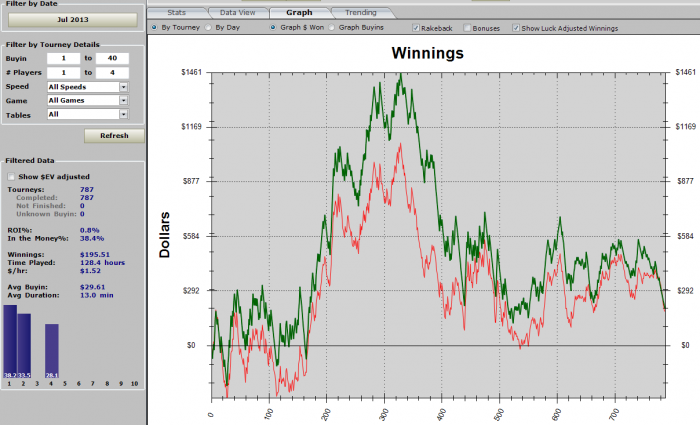Image resolution: width=700 pixels, height=425 pixels.
Task: Click the Buyin maximum field
Action: pyautogui.click(x=112, y=58)
